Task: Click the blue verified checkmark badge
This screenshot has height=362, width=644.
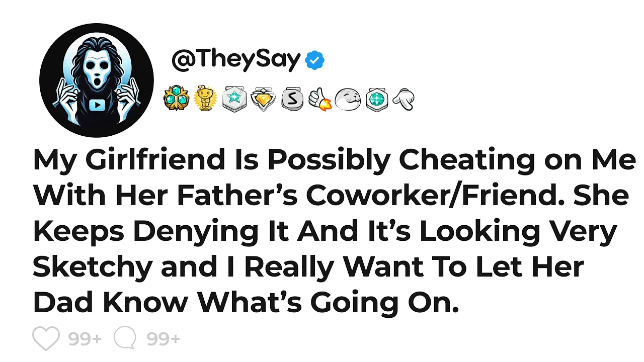Action: pyautogui.click(x=315, y=61)
